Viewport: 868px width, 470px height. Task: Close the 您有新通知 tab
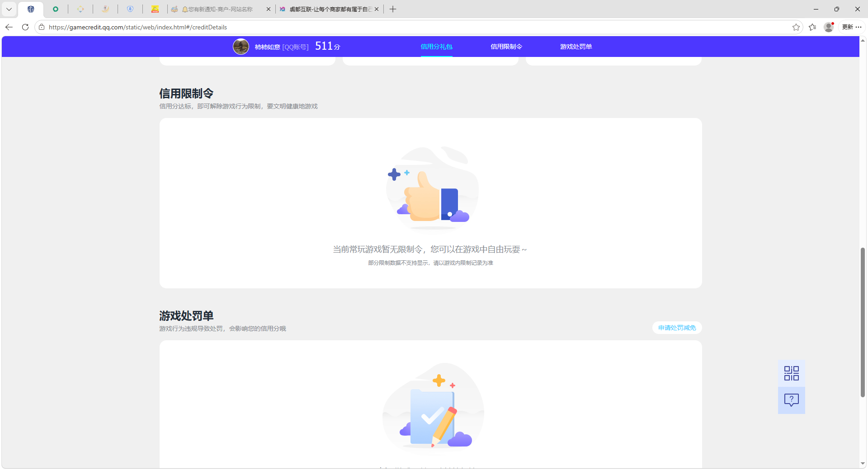click(269, 9)
